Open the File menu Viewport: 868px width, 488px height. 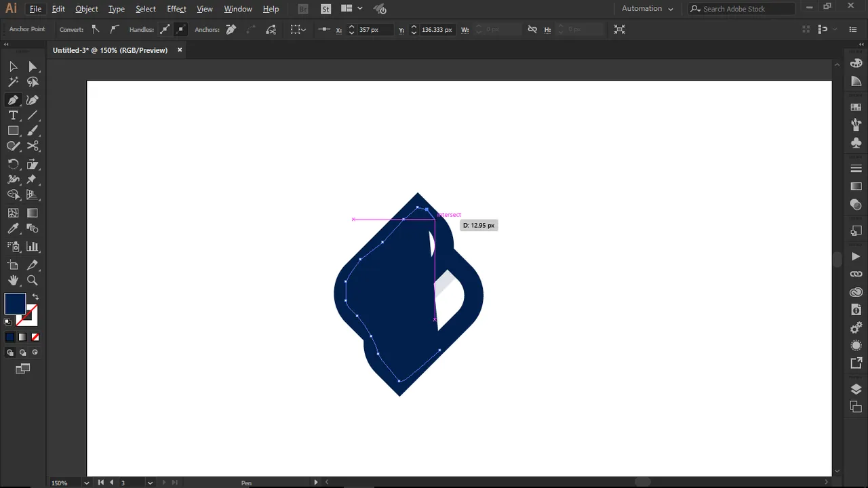coord(35,9)
